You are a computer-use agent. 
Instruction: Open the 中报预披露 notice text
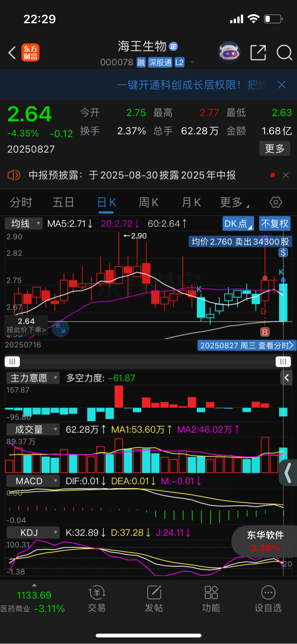132,175
